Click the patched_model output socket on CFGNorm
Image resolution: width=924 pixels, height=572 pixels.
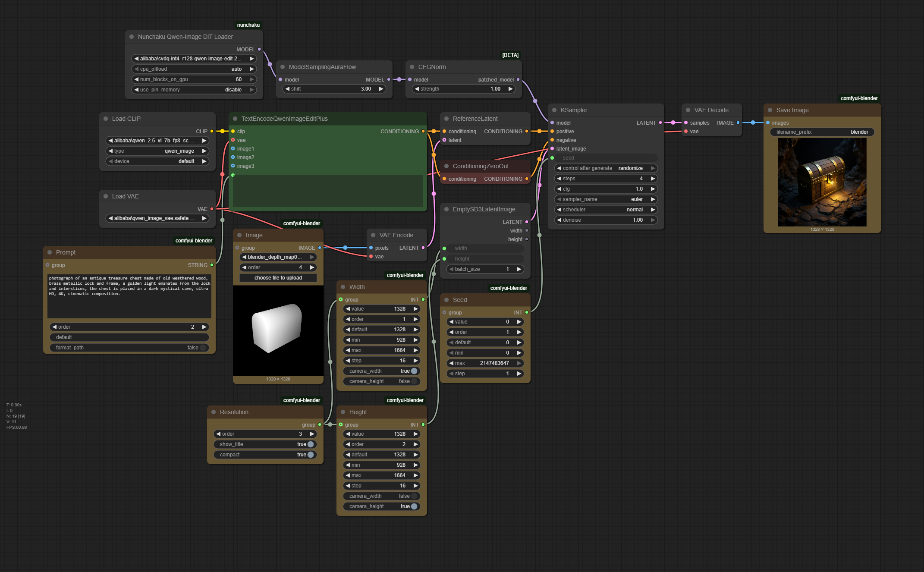click(x=518, y=79)
